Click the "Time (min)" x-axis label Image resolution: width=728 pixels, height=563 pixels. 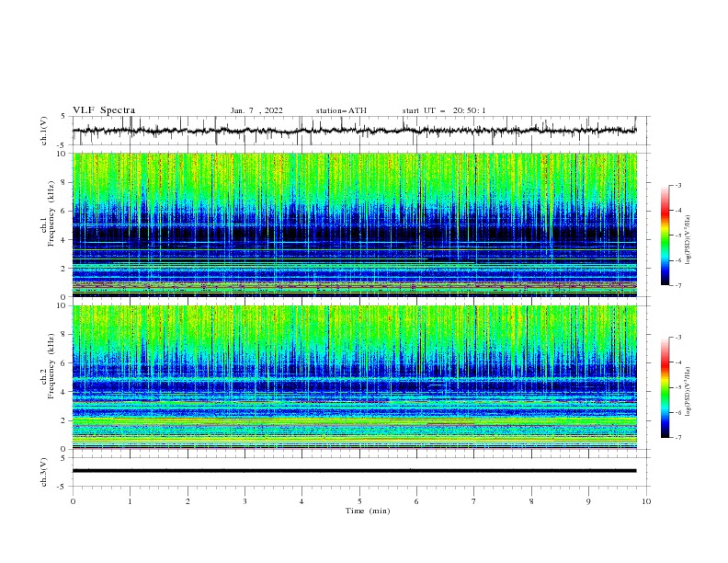368,511
